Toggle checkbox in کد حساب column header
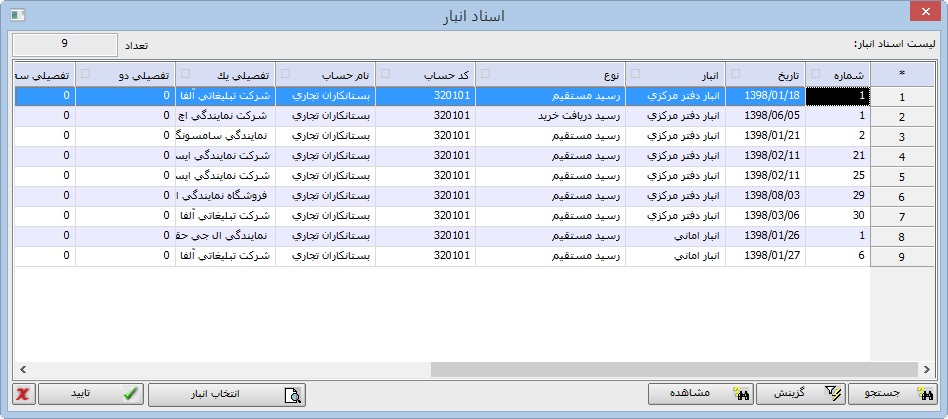This screenshot has height=419, width=948. click(385, 73)
